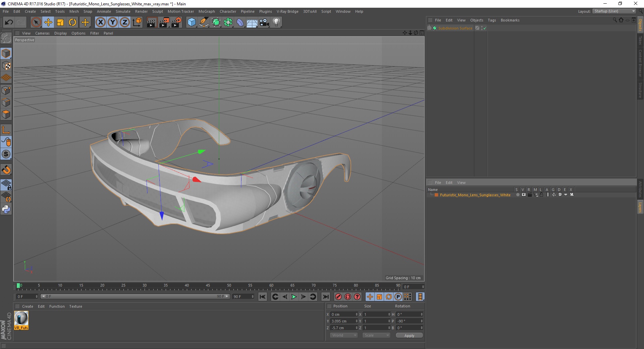Open the MoGraph menu
The image size is (644, 349).
tap(207, 11)
